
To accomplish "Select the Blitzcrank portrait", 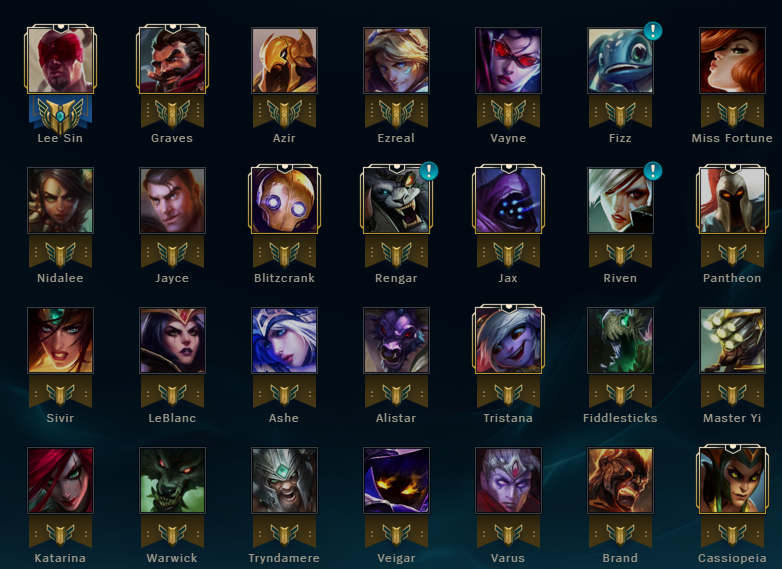I will click(x=284, y=200).
